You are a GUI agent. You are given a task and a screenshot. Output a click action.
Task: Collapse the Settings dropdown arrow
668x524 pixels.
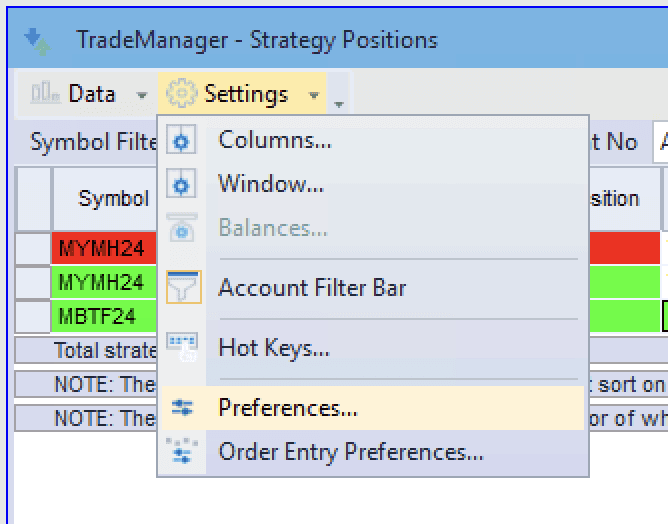[x=314, y=95]
